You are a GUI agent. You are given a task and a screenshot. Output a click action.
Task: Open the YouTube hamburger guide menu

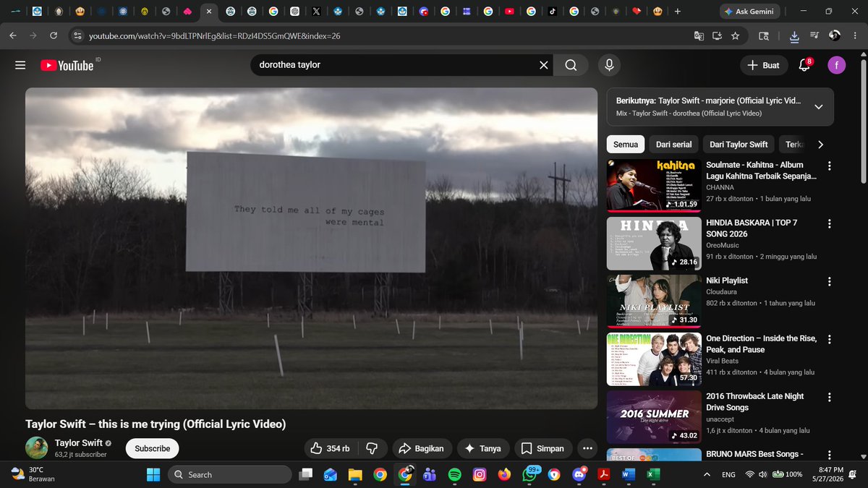click(x=20, y=65)
